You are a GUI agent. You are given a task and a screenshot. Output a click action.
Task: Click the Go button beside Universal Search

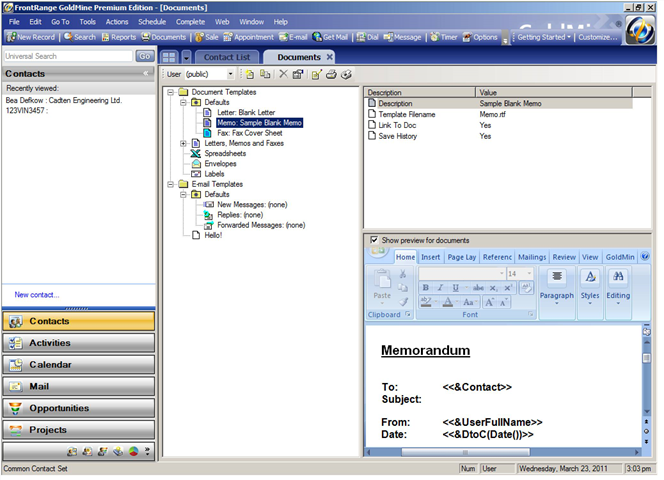pos(145,56)
